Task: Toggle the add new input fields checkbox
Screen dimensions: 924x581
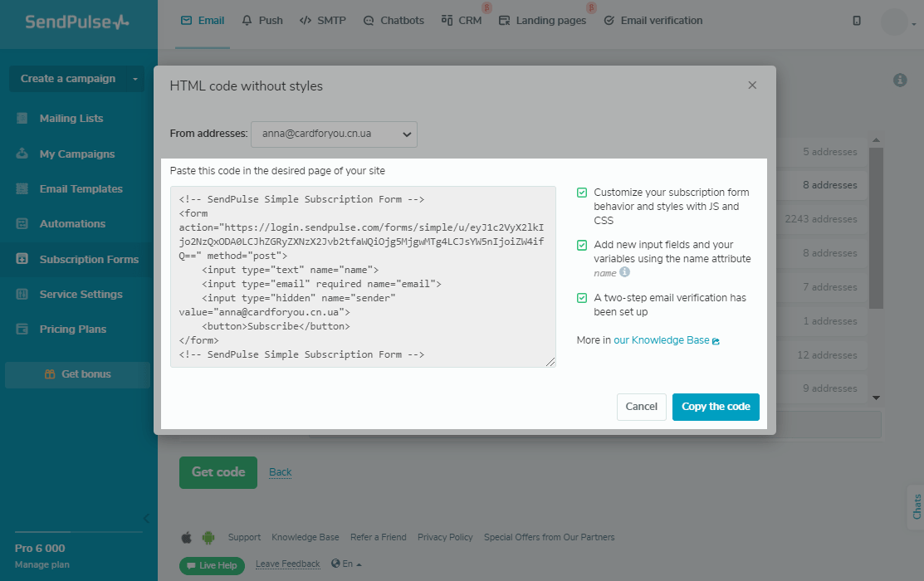Action: pyautogui.click(x=582, y=246)
